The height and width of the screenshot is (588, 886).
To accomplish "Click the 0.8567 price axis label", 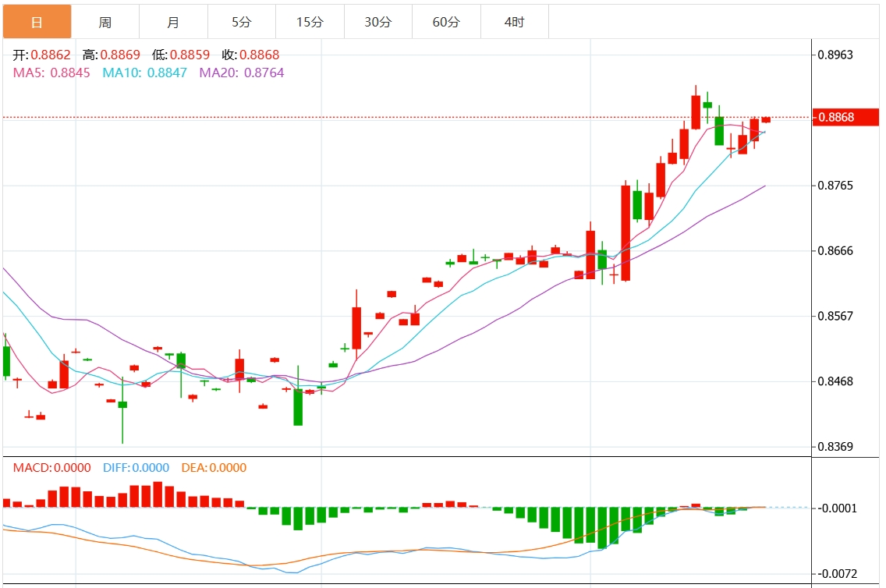I will pos(836,316).
